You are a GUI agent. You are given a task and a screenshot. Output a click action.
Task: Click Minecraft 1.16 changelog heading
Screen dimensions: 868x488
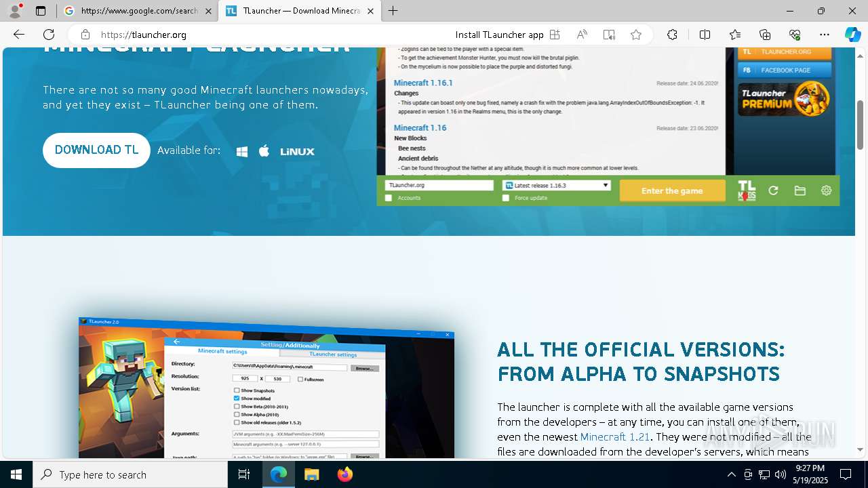tap(420, 127)
